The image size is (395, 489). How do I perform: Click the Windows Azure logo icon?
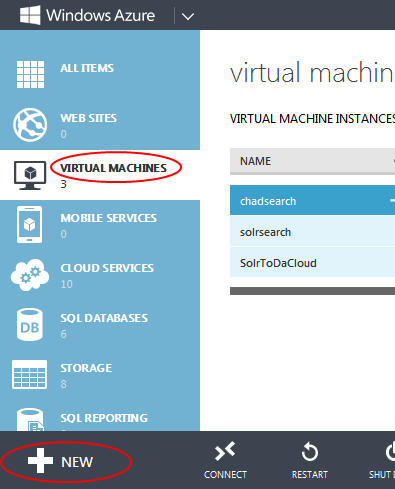[30, 15]
